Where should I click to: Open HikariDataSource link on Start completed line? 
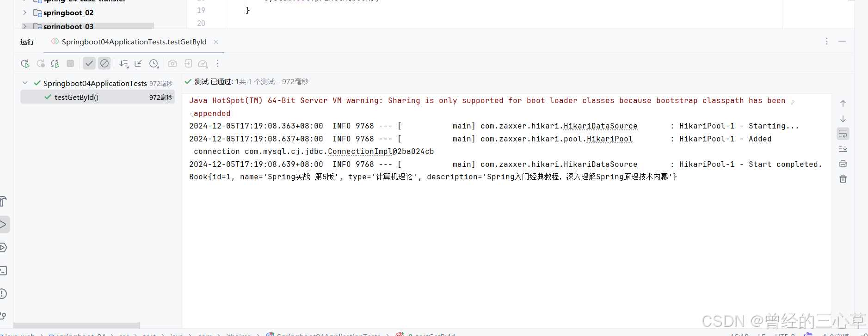pos(600,165)
